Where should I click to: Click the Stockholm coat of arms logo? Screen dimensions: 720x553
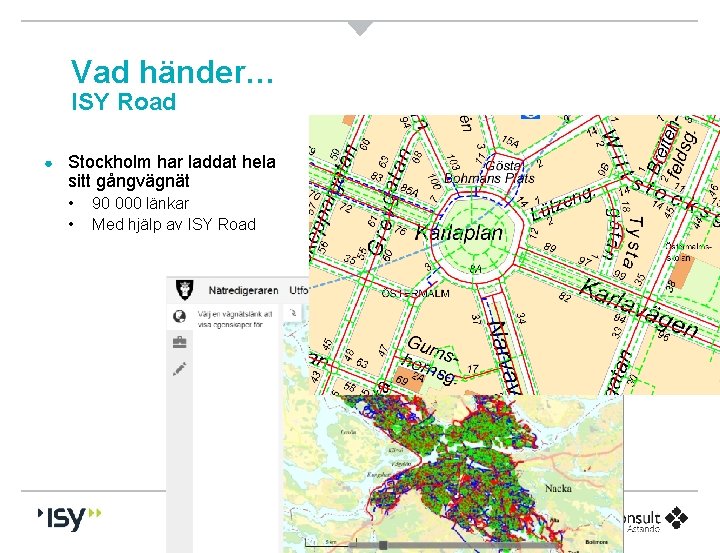(185, 290)
